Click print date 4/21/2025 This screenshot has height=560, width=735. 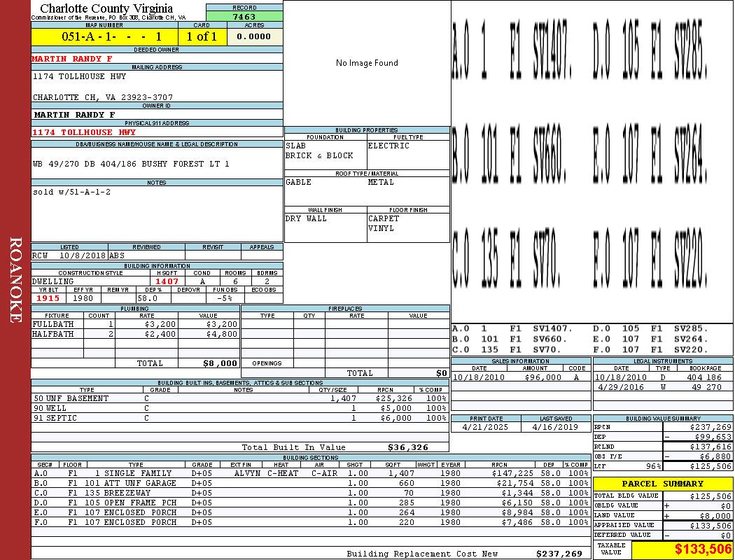485,427
